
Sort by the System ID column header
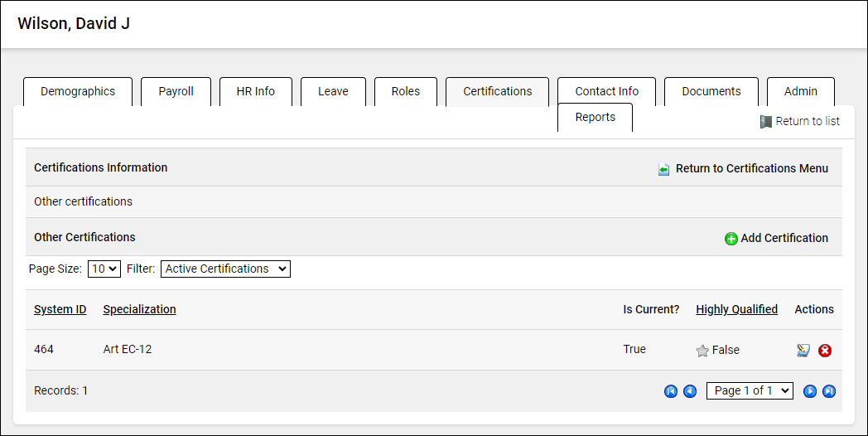pyautogui.click(x=60, y=309)
